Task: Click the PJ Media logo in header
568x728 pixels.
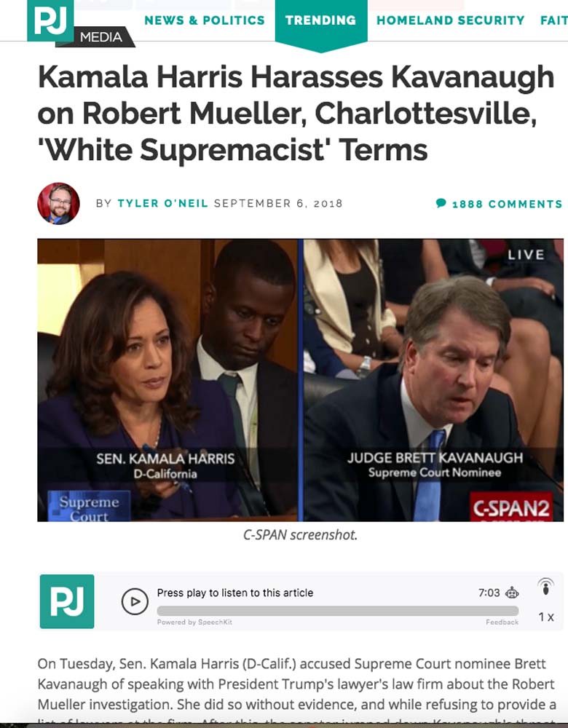Action: [80, 23]
